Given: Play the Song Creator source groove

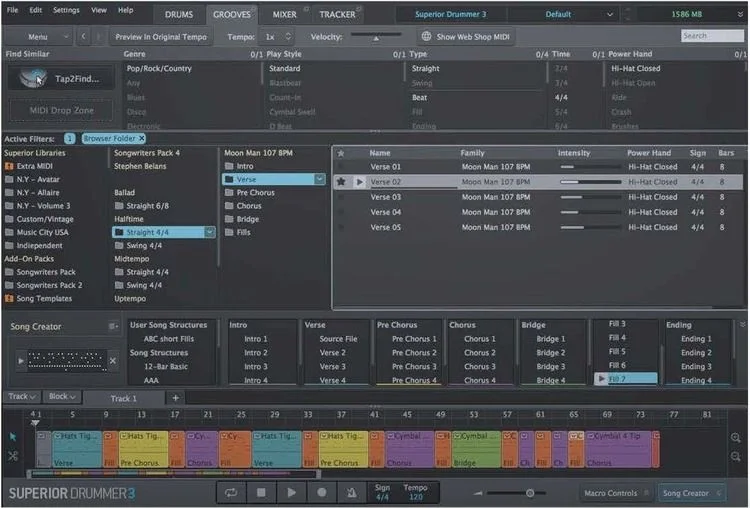Looking at the screenshot, I should click(x=21, y=361).
